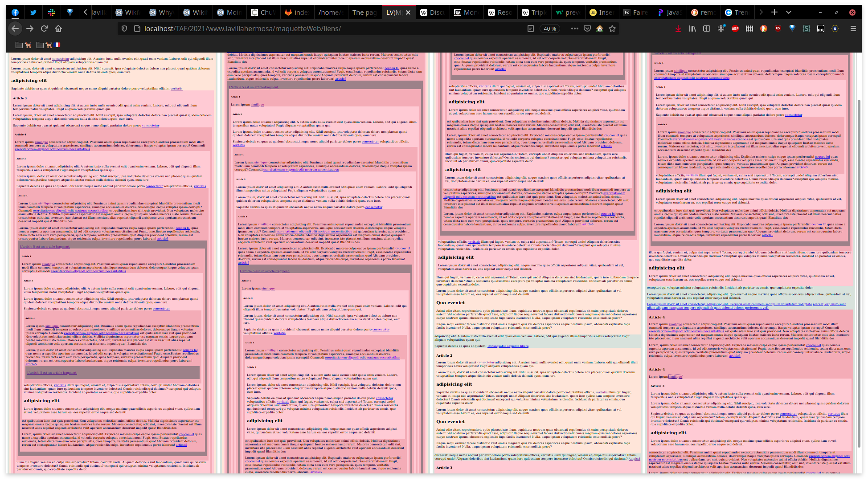Reload the current page
Screen dimensions: 868x481
pos(44,29)
